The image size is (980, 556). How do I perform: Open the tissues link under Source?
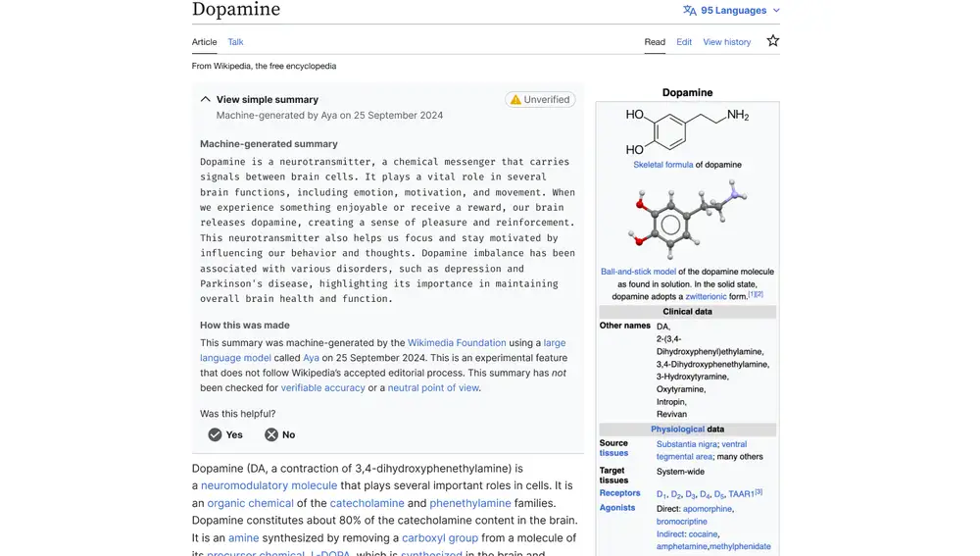(613, 453)
